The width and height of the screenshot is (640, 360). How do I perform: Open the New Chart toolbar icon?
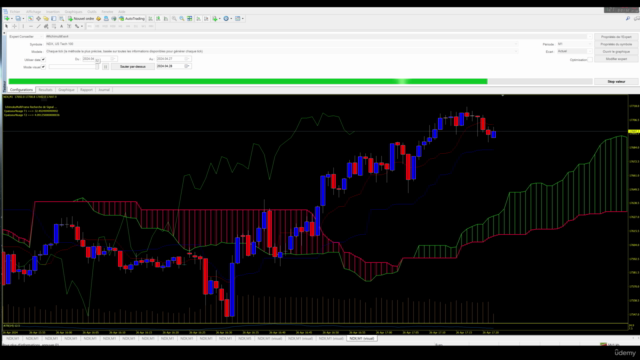[x=7, y=19]
